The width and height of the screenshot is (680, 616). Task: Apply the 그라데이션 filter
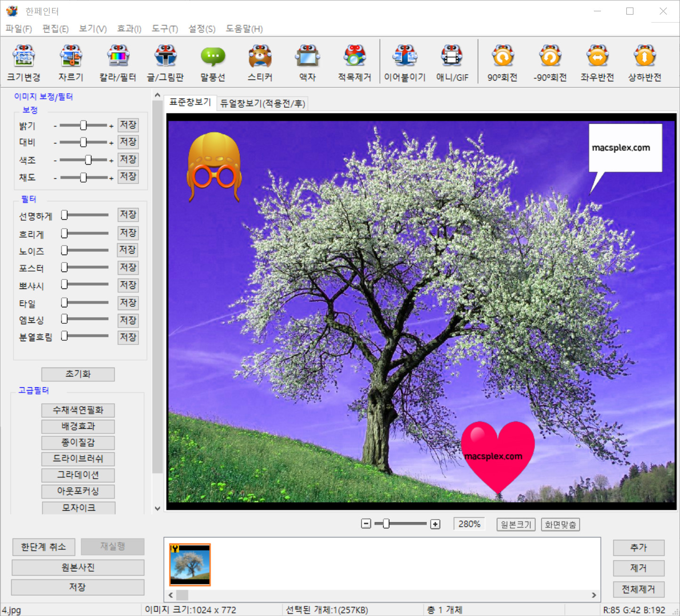click(78, 475)
